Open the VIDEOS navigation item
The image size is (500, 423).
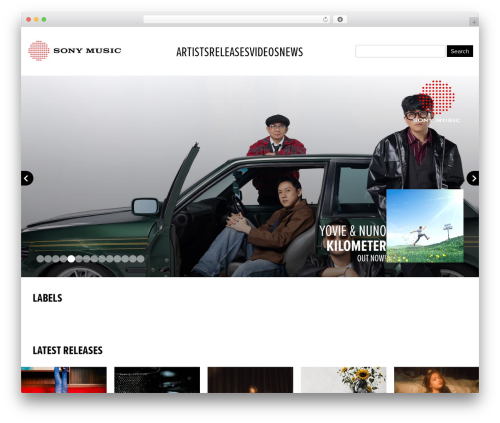(265, 52)
